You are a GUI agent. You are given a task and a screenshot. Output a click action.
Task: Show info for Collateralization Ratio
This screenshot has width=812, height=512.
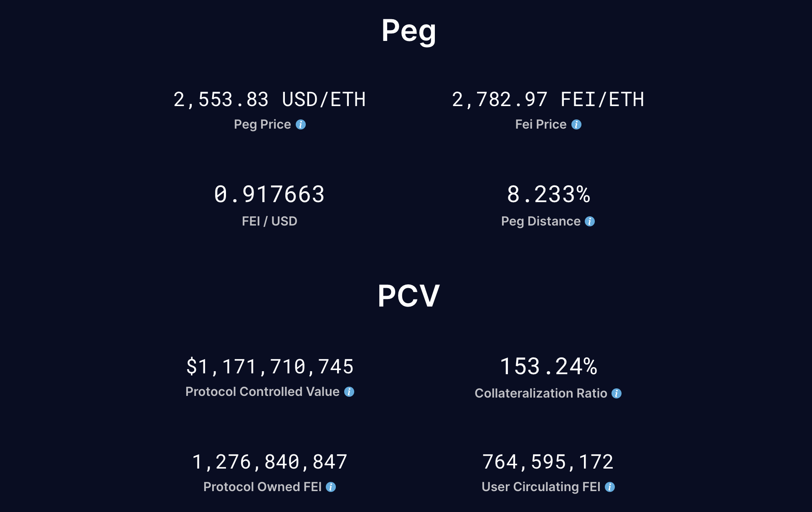coord(617,393)
